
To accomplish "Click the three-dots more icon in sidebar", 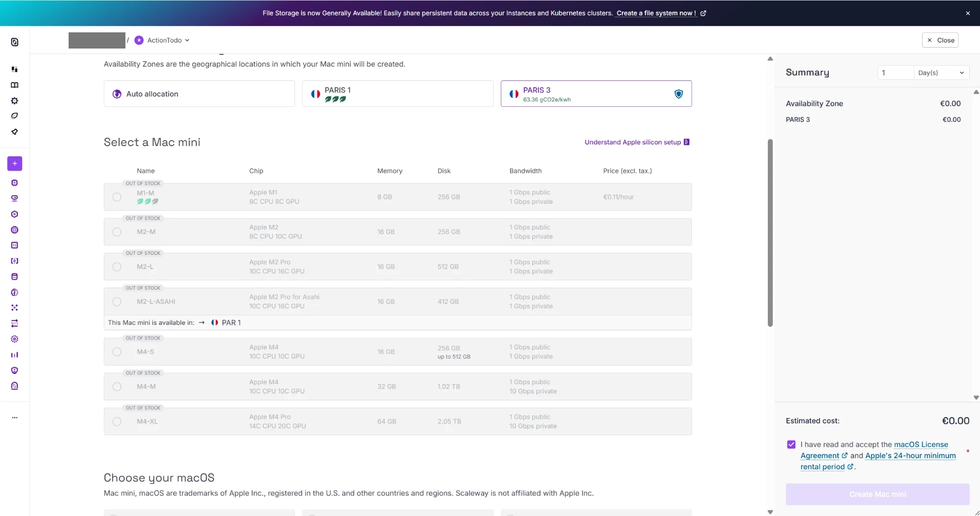I will click(x=15, y=418).
